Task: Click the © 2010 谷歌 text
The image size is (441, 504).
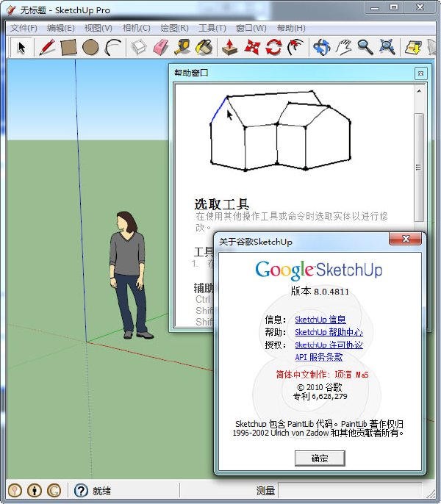Action: pos(320,387)
